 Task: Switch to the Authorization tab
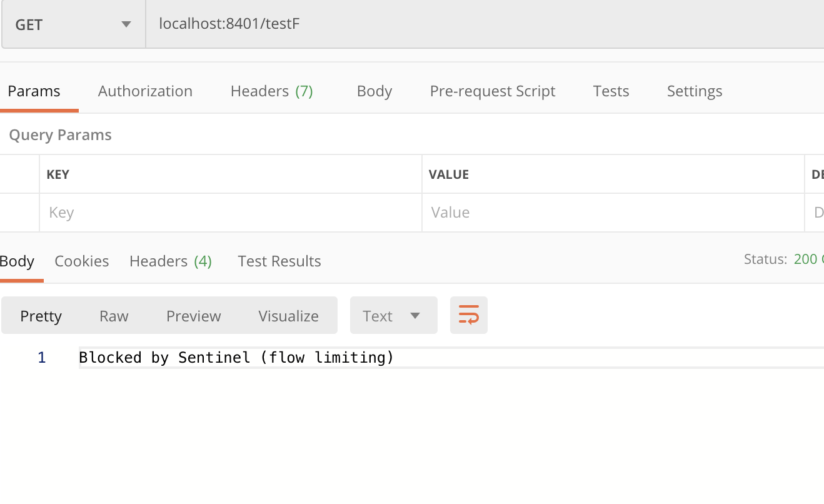[145, 91]
